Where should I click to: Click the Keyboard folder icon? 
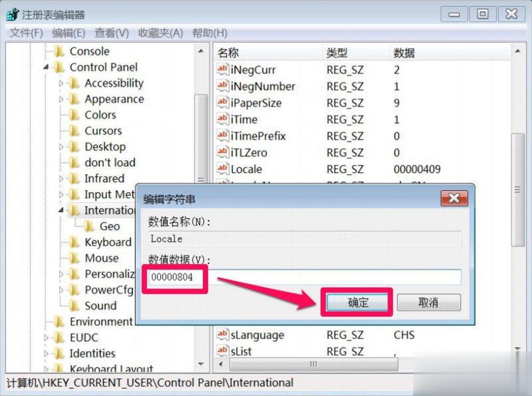74,242
